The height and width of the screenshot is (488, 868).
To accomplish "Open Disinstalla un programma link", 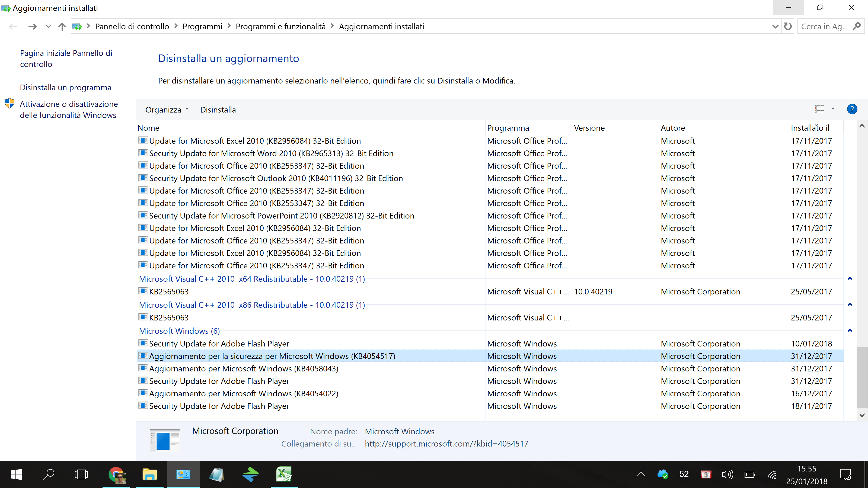I will [65, 88].
